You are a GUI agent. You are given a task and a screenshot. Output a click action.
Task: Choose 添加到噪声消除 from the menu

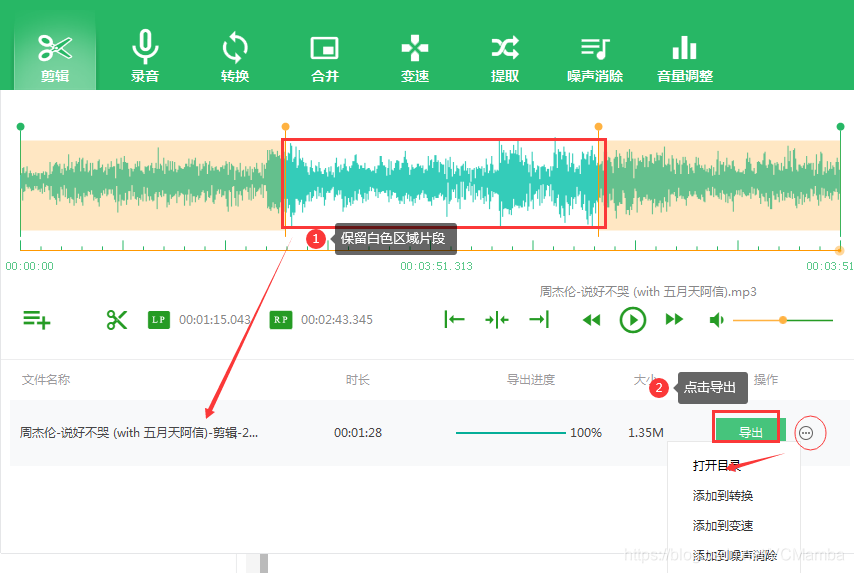pyautogui.click(x=735, y=556)
